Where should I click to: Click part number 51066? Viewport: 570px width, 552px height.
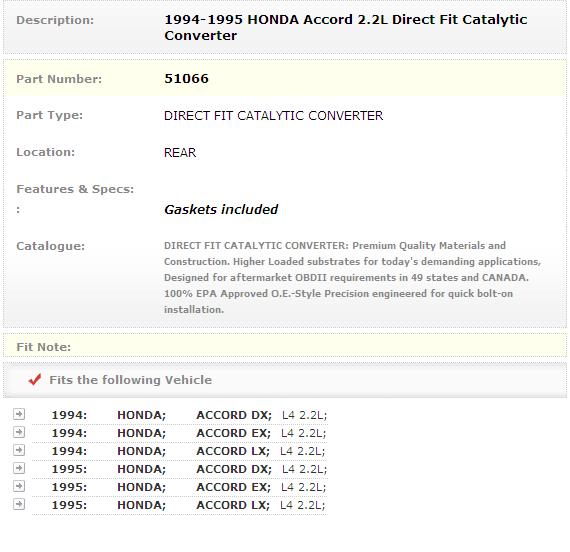pyautogui.click(x=186, y=79)
